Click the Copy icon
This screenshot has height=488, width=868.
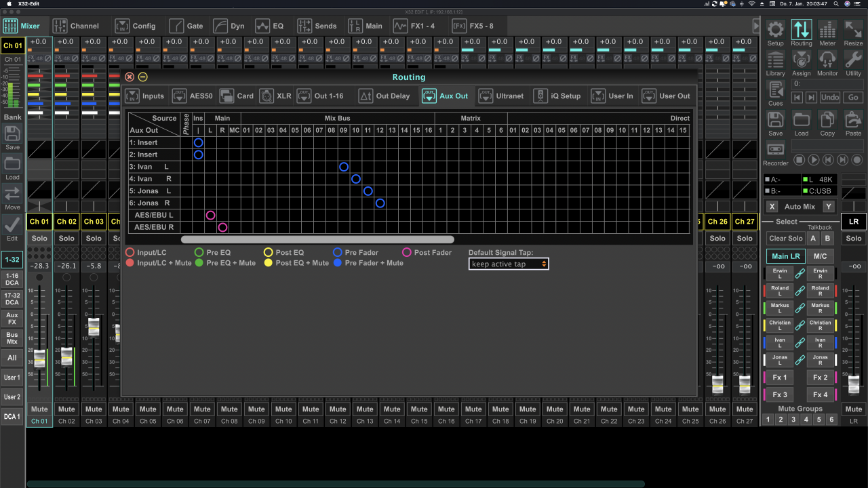click(x=827, y=119)
